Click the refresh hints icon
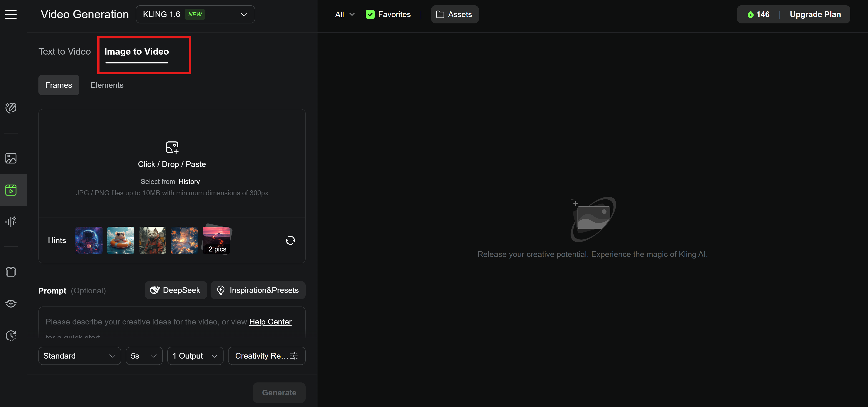Image resolution: width=868 pixels, height=407 pixels. (290, 240)
